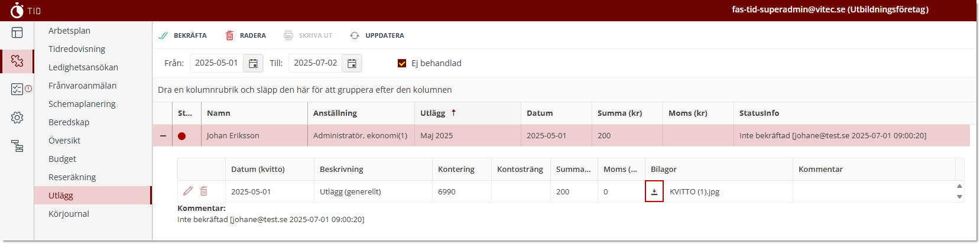This screenshot has width=980, height=244.
Task: Click the 2025-05-01 receipt date cell
Action: click(270, 191)
